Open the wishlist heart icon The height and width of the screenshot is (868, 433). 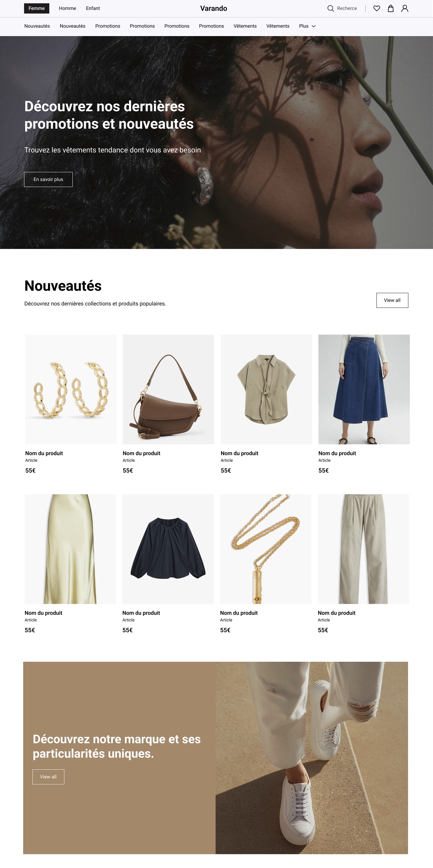coord(377,8)
